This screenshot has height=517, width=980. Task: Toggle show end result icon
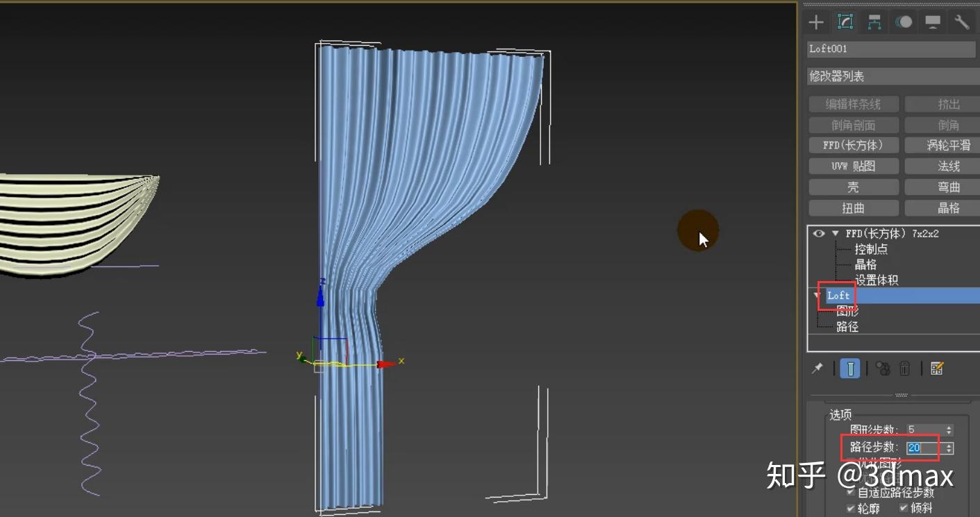tap(850, 368)
